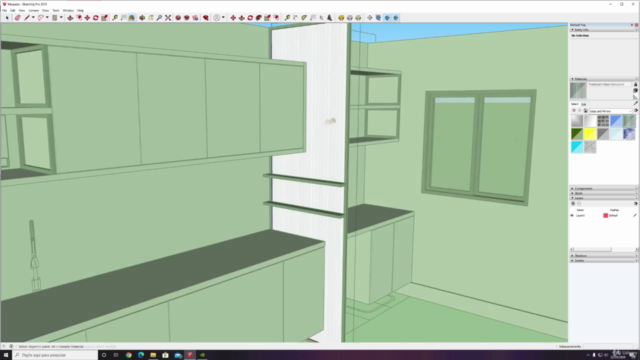The image size is (640, 360).
Task: Go back in the materials browser
Action: tap(573, 111)
